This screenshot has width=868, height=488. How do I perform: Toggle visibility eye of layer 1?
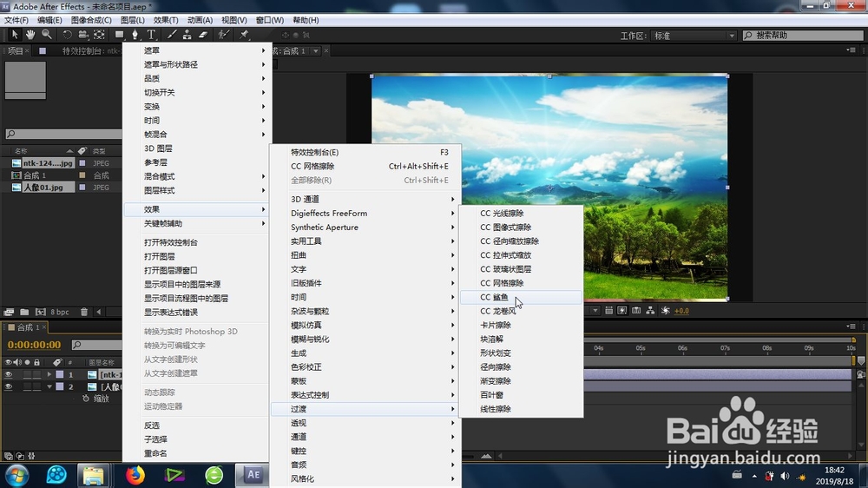tap(9, 375)
